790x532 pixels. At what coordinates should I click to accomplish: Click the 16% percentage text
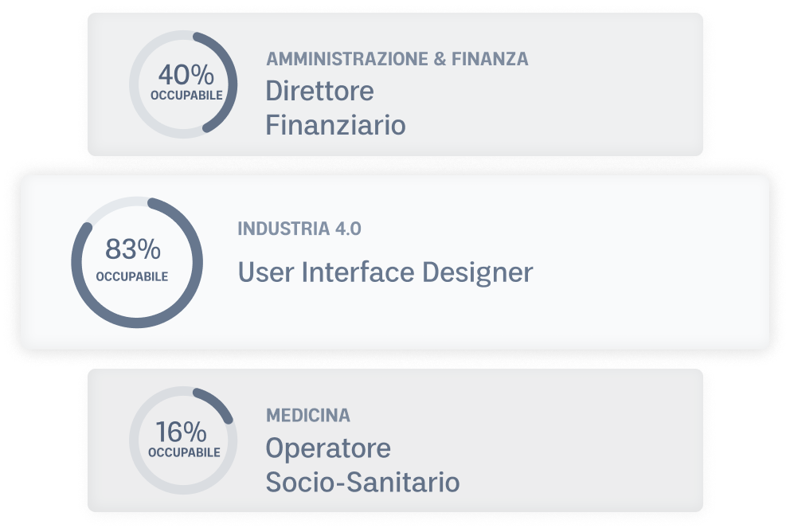click(x=181, y=432)
